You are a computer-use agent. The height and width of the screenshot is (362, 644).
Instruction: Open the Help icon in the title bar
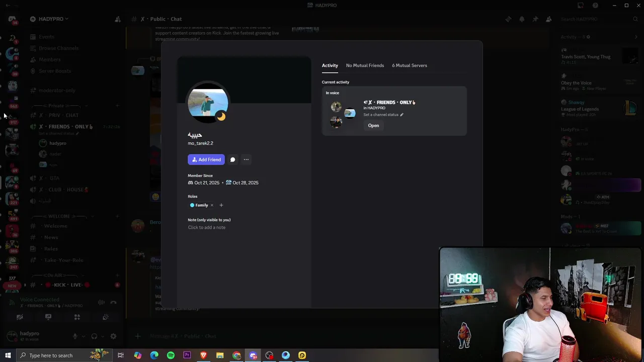[596, 6]
